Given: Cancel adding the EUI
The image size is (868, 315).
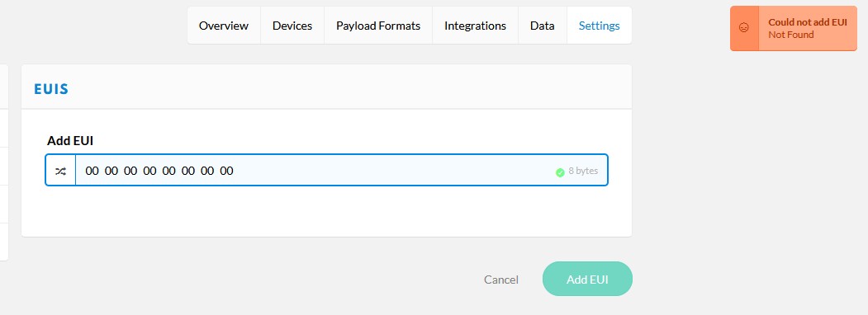Looking at the screenshot, I should pyautogui.click(x=501, y=280).
